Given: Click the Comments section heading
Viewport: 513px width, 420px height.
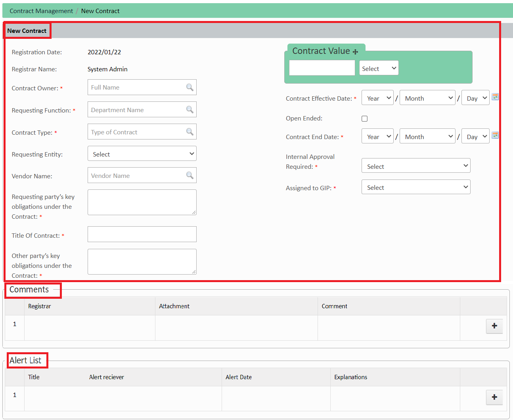Looking at the screenshot, I should click(x=29, y=290).
